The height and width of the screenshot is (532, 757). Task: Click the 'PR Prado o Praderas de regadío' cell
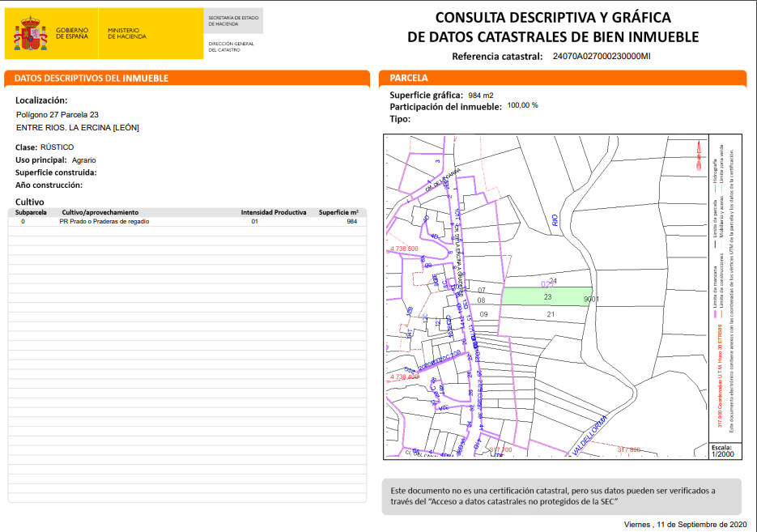[x=104, y=222]
